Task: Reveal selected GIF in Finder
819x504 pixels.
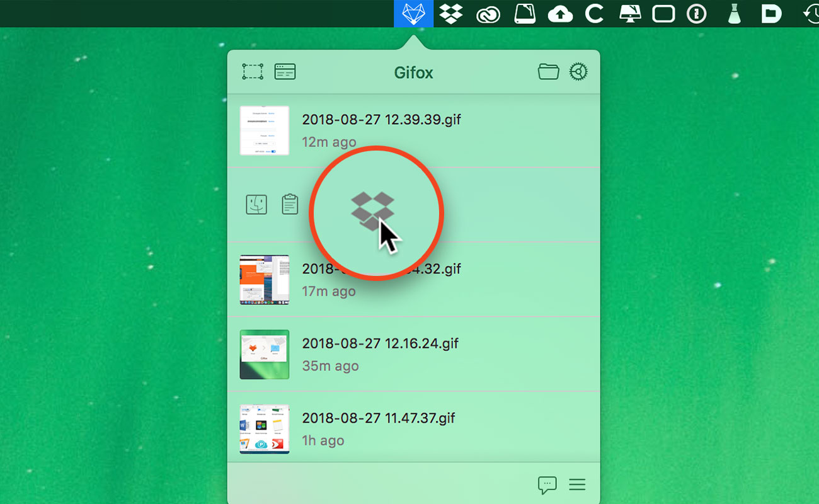Action: click(x=256, y=205)
